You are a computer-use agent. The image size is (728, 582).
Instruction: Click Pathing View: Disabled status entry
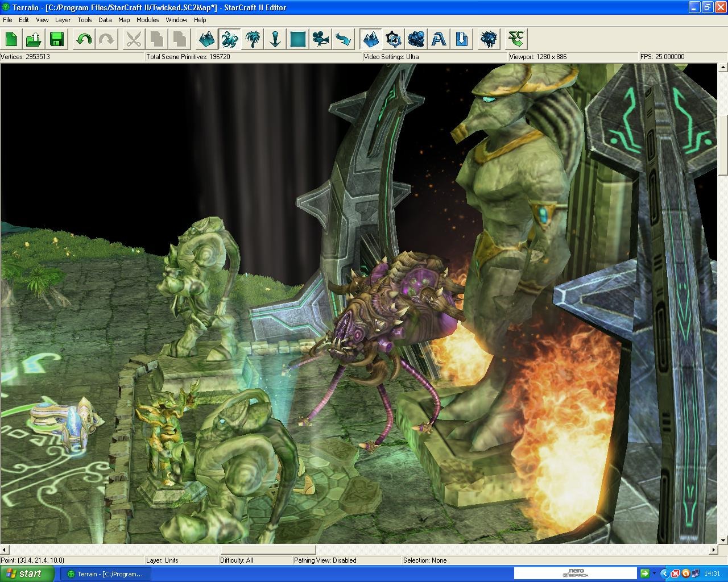point(325,560)
